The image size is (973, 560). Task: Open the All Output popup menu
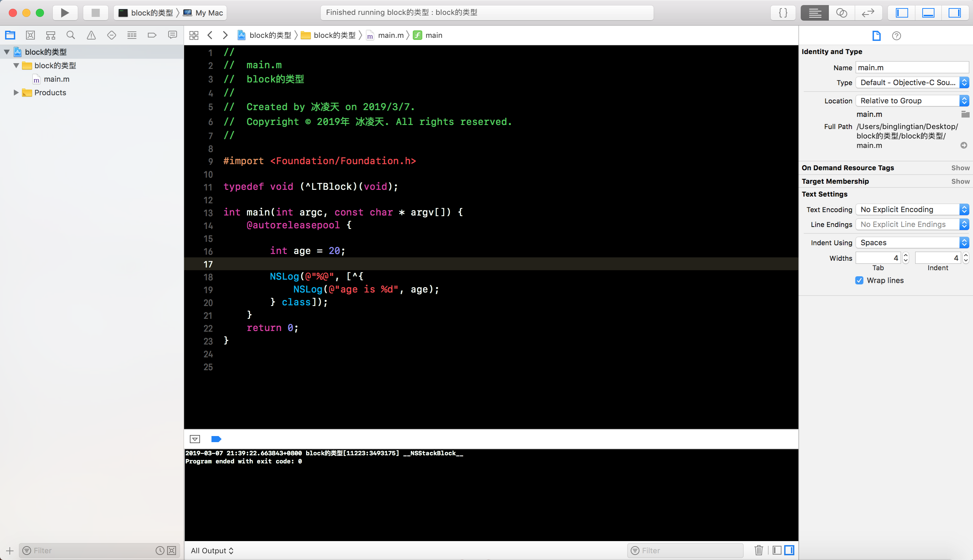tap(212, 551)
